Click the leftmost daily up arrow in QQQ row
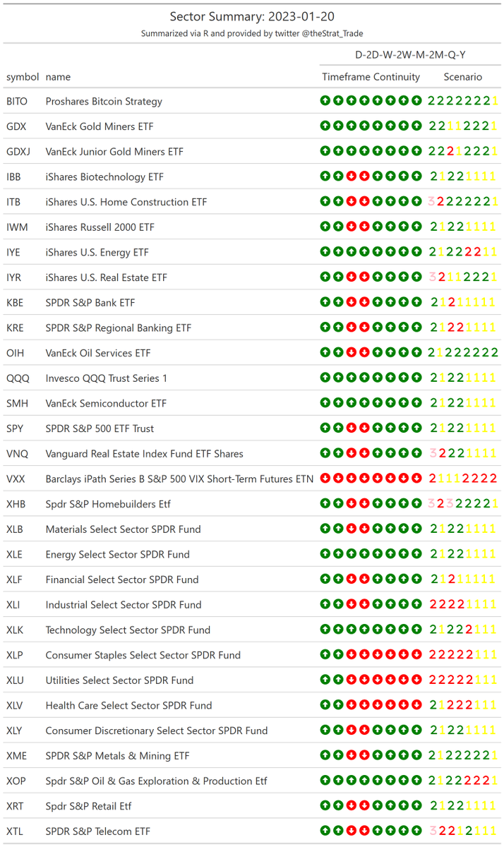Image resolution: width=504 pixels, height=847 pixels. (325, 378)
